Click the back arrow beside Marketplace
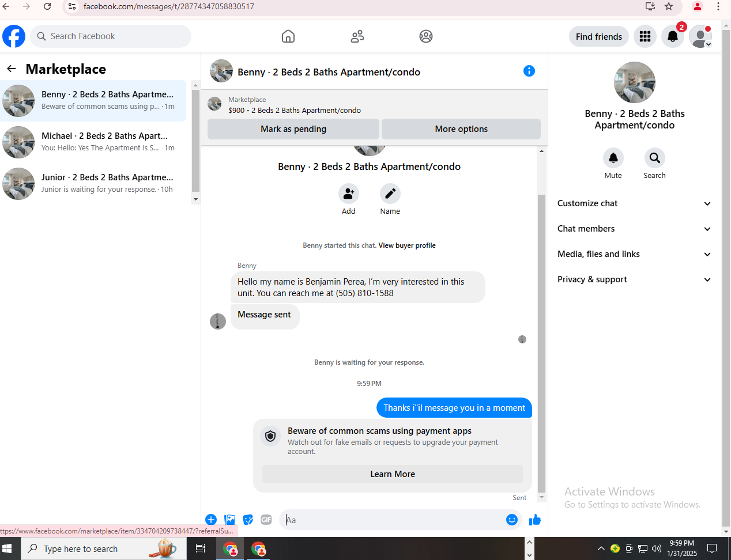Viewport: 731px width, 560px height. click(x=12, y=69)
